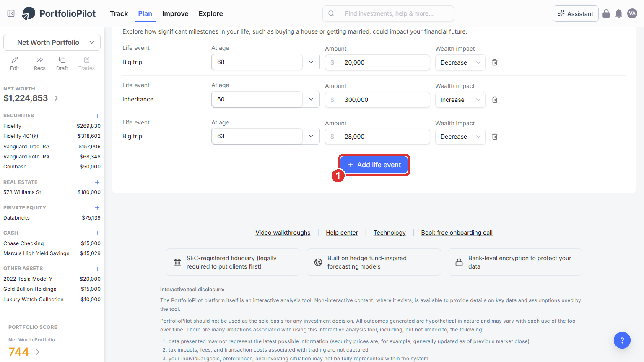
Task: Open age dropdown showing 63
Action: pos(265,136)
